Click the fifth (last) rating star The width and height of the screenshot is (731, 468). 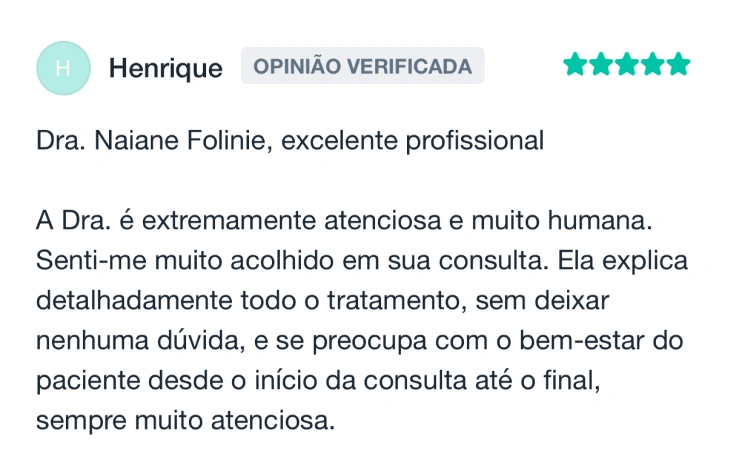click(x=679, y=66)
